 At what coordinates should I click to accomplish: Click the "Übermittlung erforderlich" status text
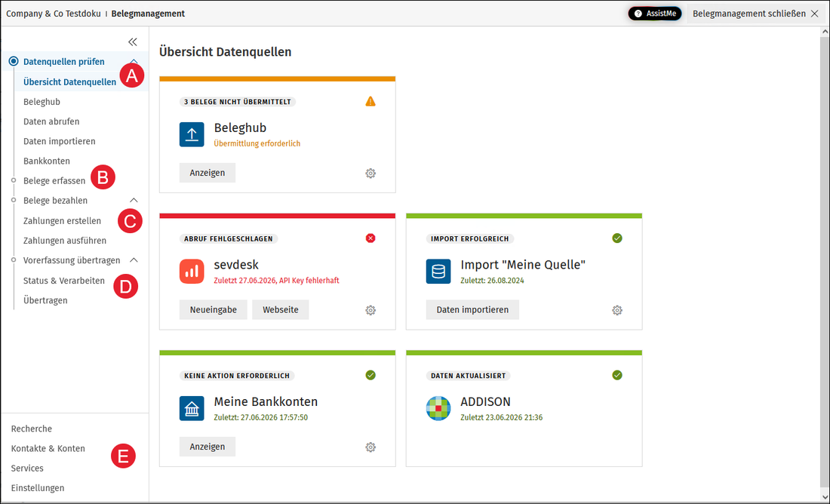[x=257, y=143]
